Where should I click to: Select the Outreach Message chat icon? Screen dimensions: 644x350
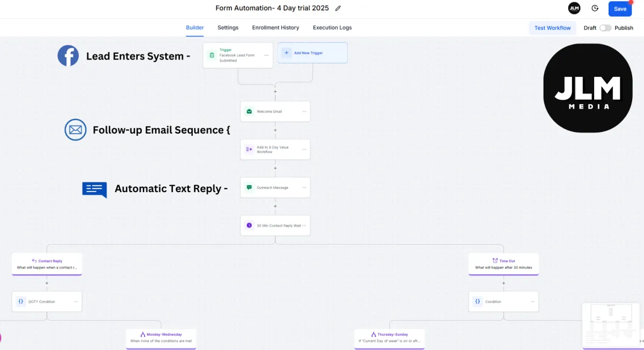pos(249,187)
